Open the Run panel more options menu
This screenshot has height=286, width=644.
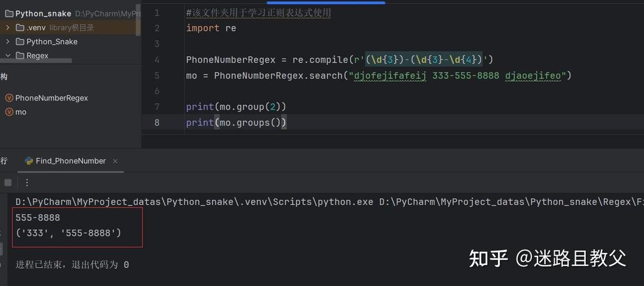[27, 182]
